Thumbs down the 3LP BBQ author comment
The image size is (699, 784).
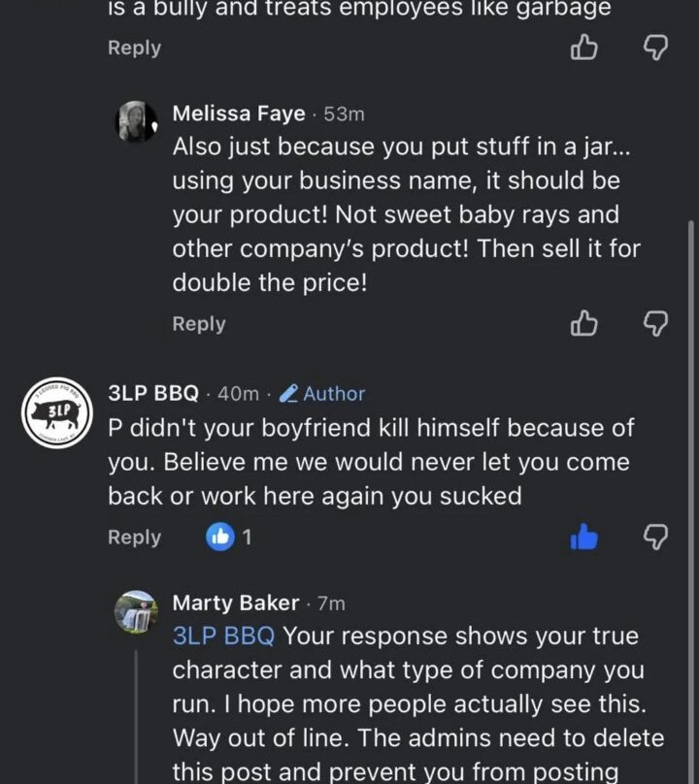point(656,537)
